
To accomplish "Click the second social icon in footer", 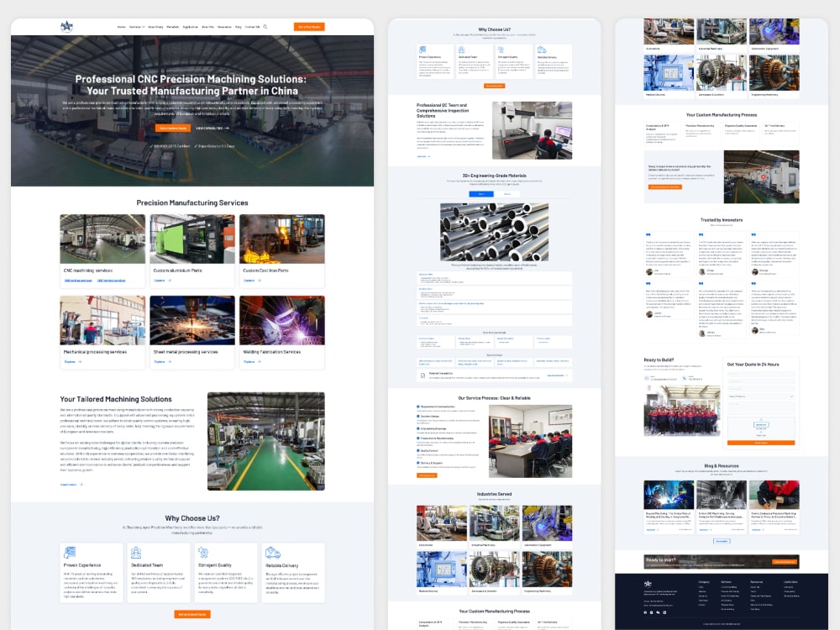I will pyautogui.click(x=652, y=612).
